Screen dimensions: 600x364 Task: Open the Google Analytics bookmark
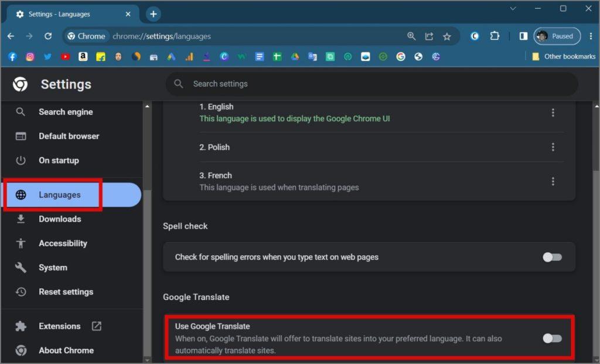pos(189,57)
